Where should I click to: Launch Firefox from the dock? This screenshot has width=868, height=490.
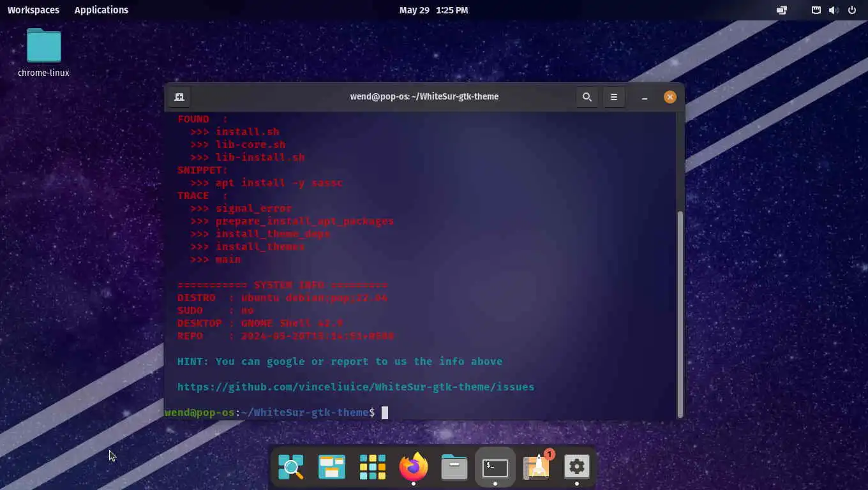click(x=414, y=467)
